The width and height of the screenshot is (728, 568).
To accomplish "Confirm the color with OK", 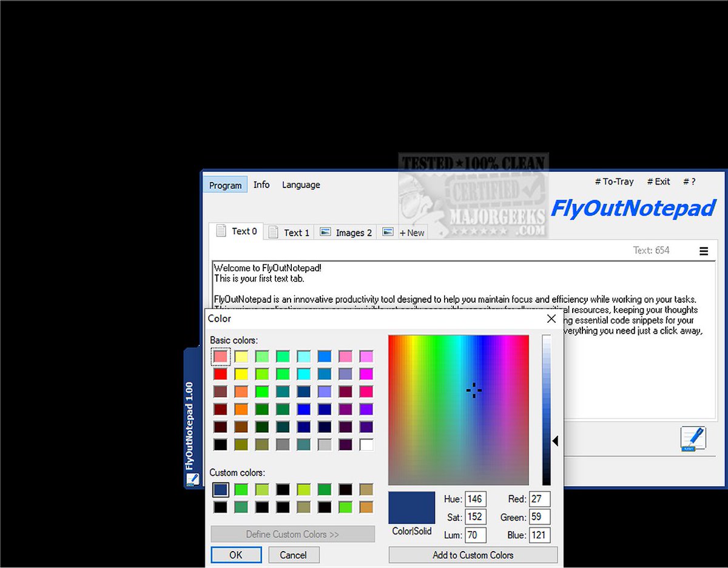I will [236, 555].
